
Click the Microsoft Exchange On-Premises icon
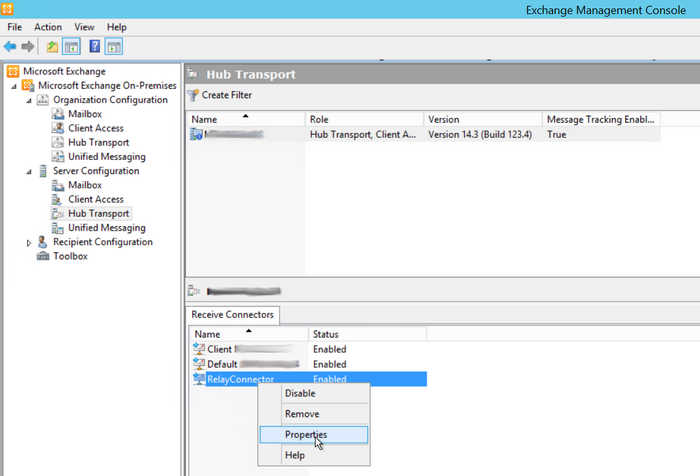tap(28, 85)
